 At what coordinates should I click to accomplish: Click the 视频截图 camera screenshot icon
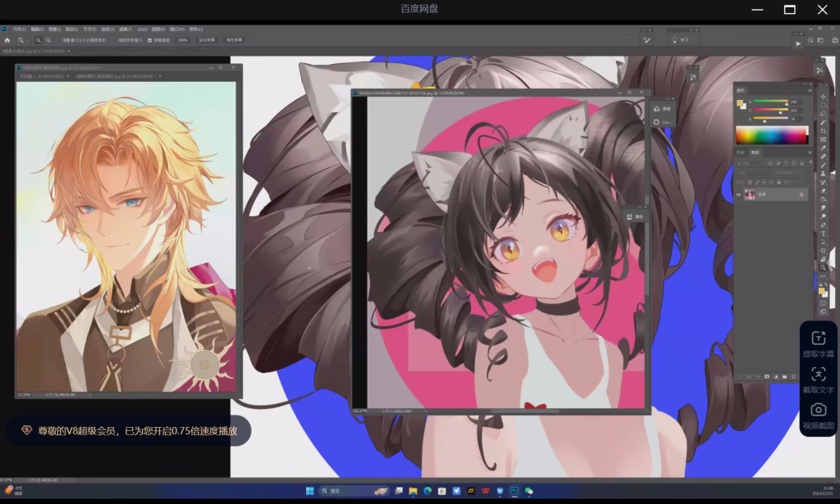[x=818, y=409]
